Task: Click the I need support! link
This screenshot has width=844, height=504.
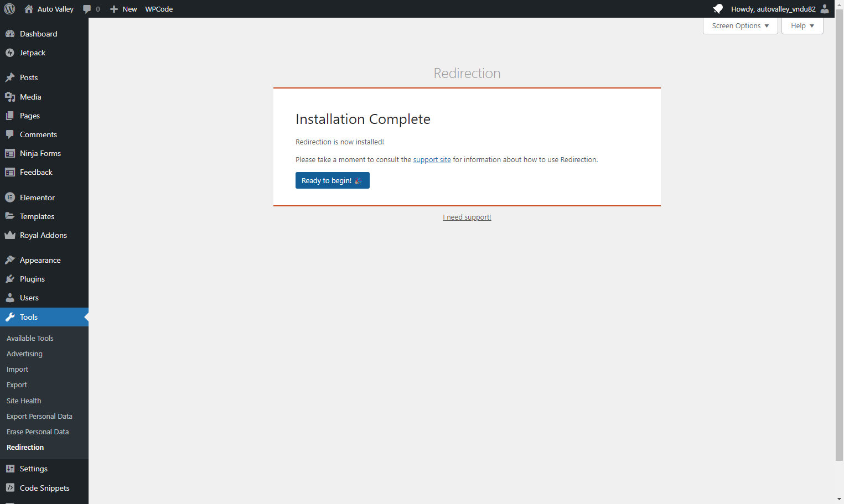Action: click(467, 217)
